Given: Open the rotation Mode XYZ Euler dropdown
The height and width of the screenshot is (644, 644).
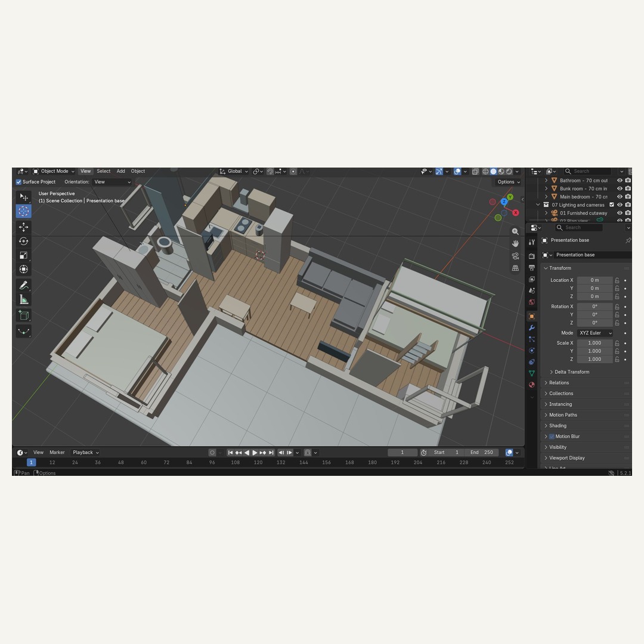Looking at the screenshot, I should 595,333.
